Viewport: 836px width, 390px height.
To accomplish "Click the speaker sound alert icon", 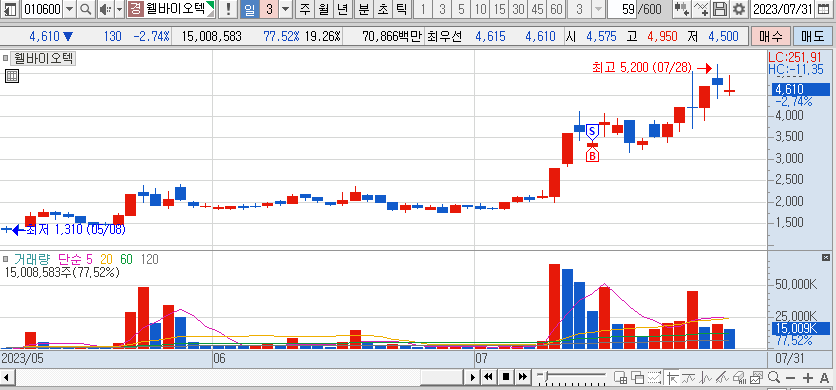I will (x=106, y=9).
